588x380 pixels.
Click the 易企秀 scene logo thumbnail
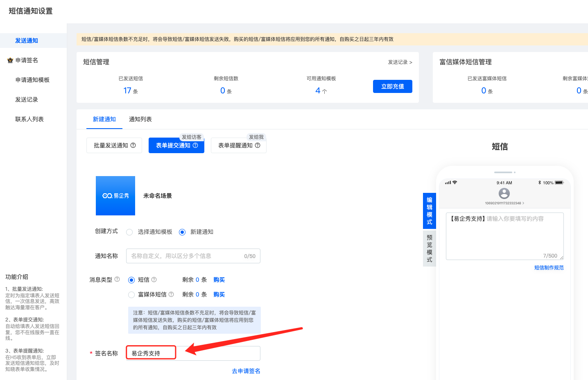point(115,196)
